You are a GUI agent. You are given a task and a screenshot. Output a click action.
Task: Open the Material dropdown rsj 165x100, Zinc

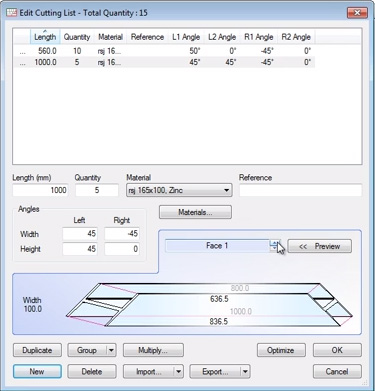point(179,190)
